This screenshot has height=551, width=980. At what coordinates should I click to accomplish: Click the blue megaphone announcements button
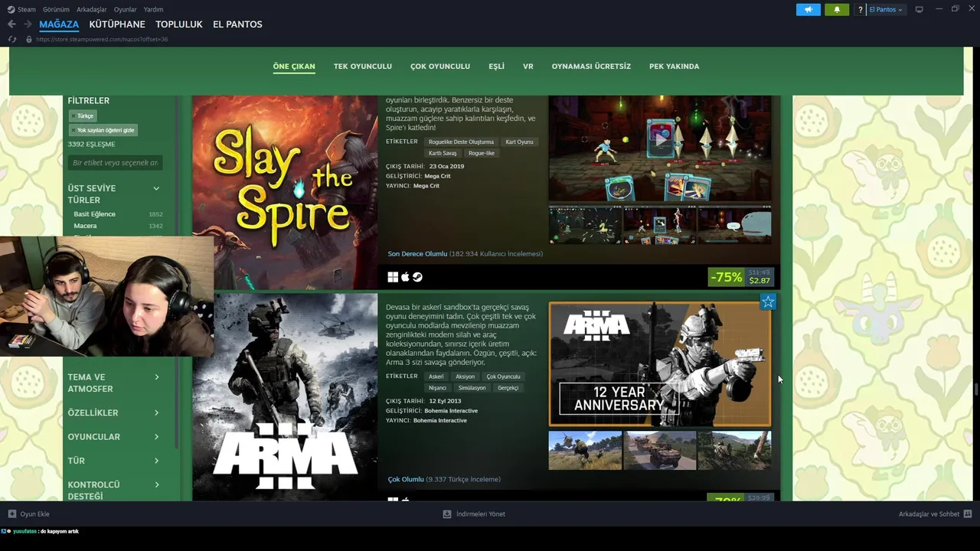point(808,9)
